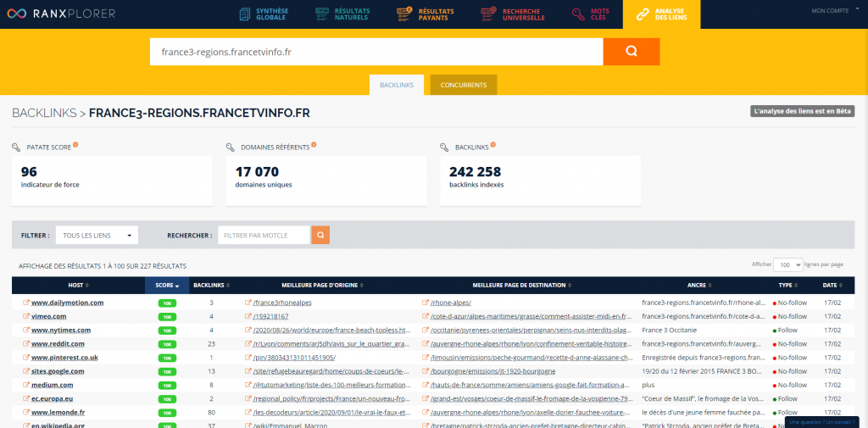Open the Une question ? Un conseil ? chat
The height and width of the screenshot is (428, 868).
coord(822,422)
